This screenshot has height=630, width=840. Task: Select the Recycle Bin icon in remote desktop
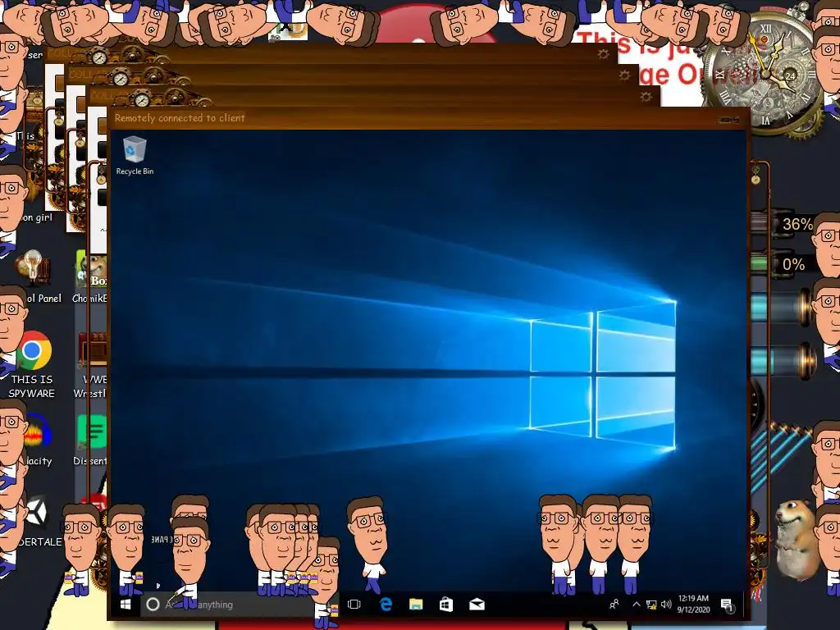point(135,155)
